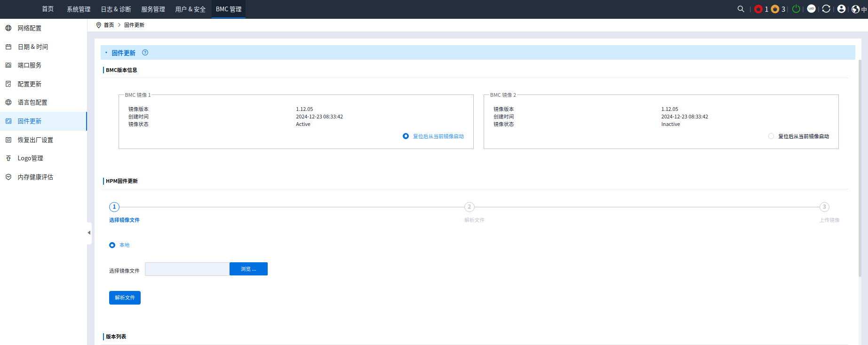The height and width of the screenshot is (345, 868).
Task: Open the orange warning alarm indicator
Action: pyautogui.click(x=775, y=9)
